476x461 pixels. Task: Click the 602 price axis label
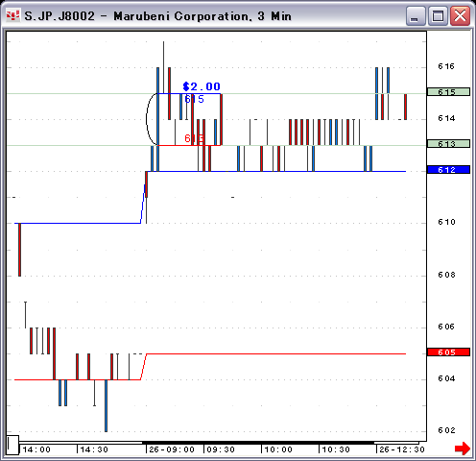446,430
